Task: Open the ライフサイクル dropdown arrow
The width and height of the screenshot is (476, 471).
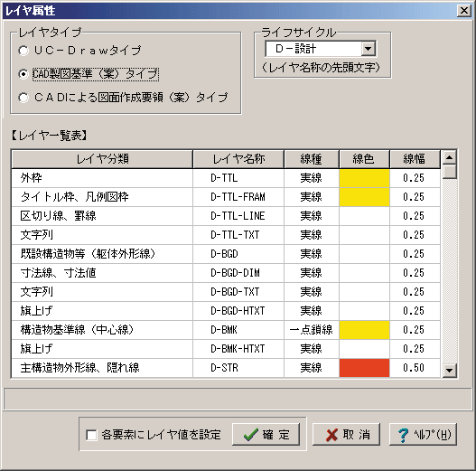Action: [369, 49]
